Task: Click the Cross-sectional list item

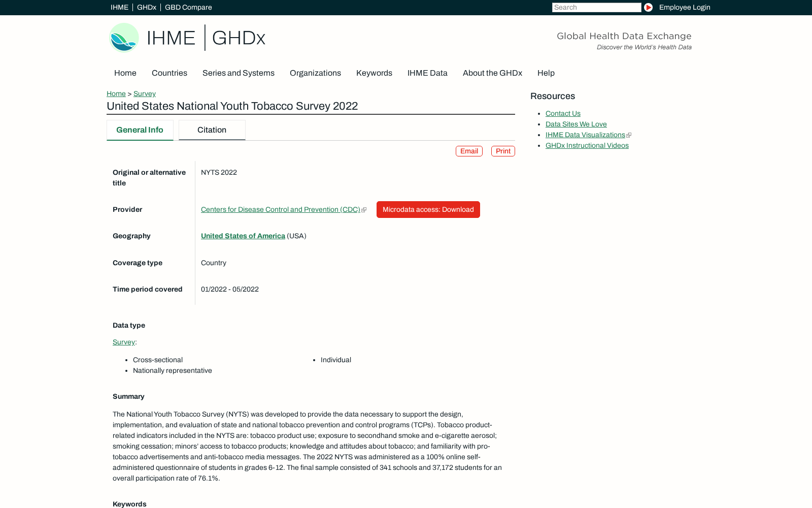Action: click(158, 360)
